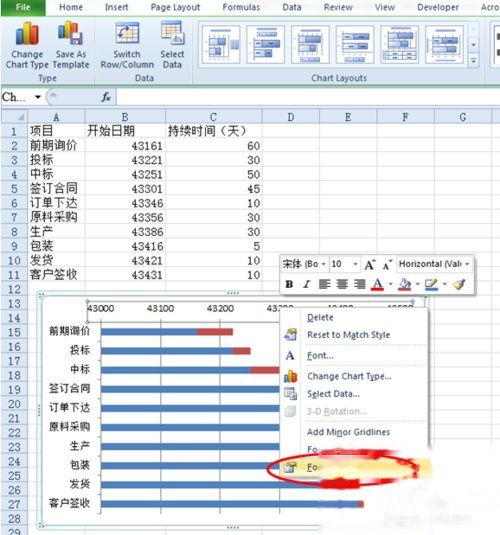Open the Select Data ribbon button
The height and width of the screenshot is (535, 500).
pyautogui.click(x=172, y=44)
